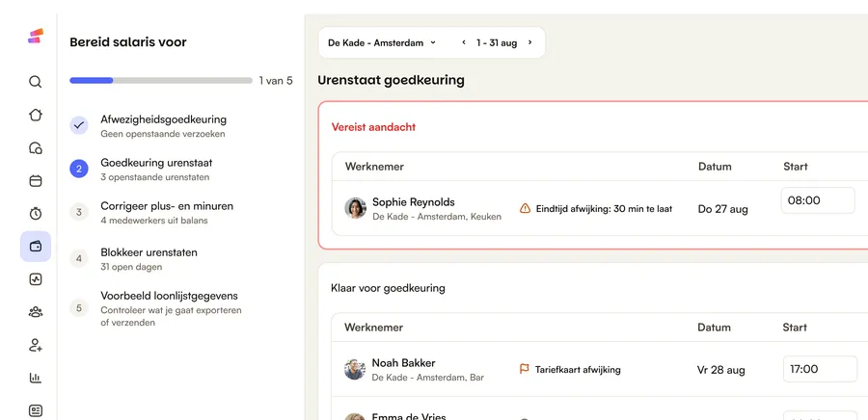Click the 'Vr 28 aug' date cell
This screenshot has height=420, width=868.
click(720, 370)
